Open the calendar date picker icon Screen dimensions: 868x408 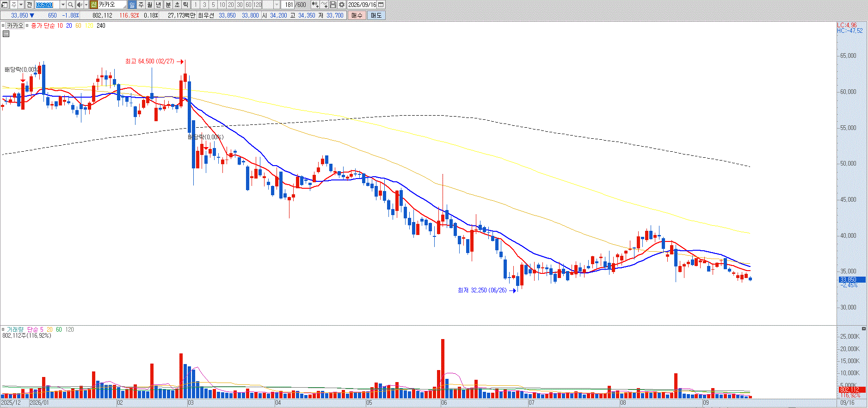381,5
